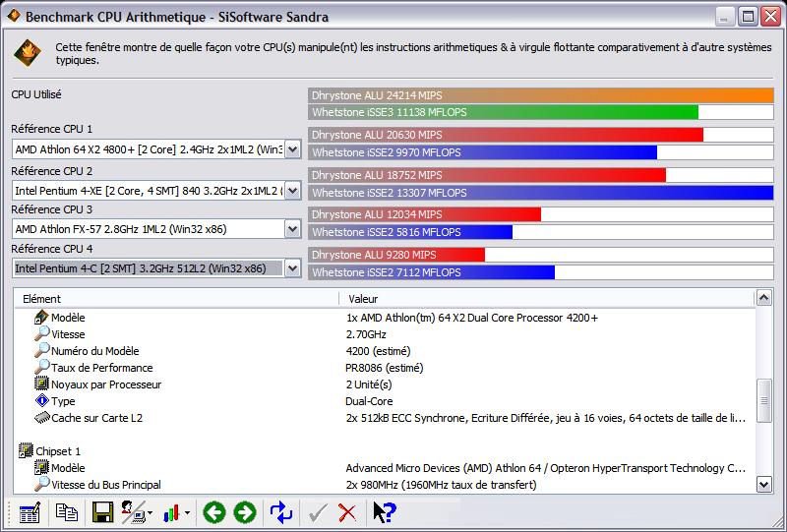This screenshot has width=787, height=532.
Task: Activate the What's This help cursor icon
Action: coord(384,512)
